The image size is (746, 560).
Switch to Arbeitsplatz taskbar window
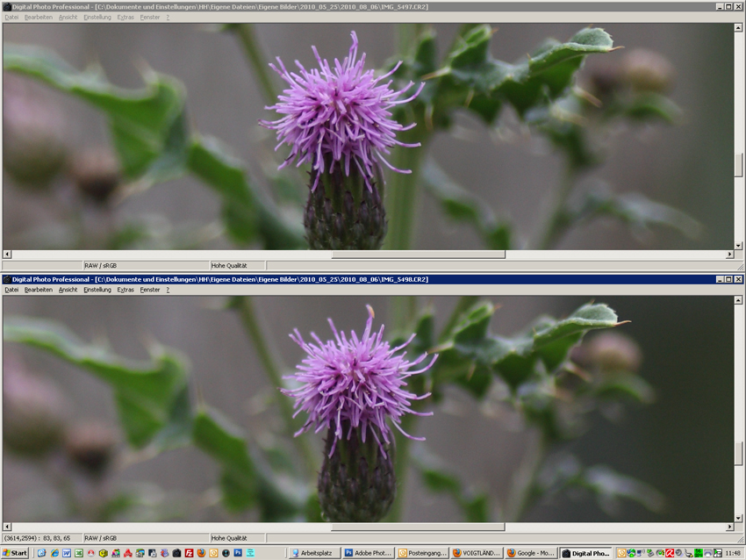[314, 553]
